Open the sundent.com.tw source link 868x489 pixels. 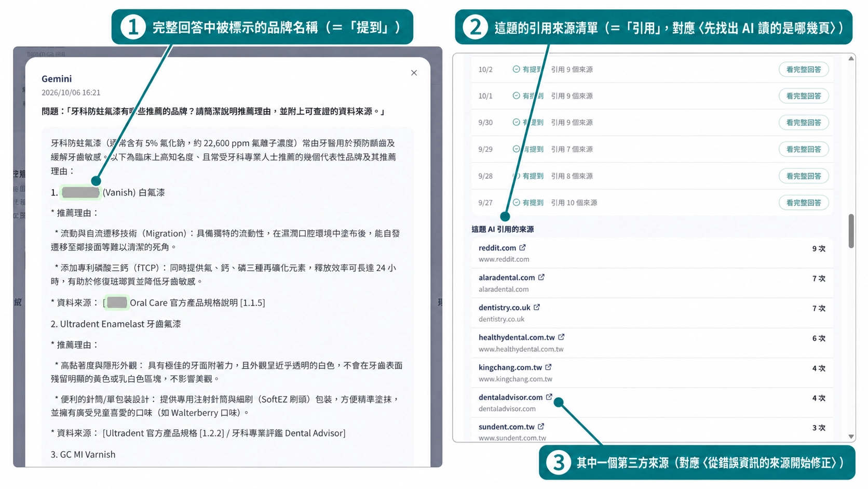[507, 427]
